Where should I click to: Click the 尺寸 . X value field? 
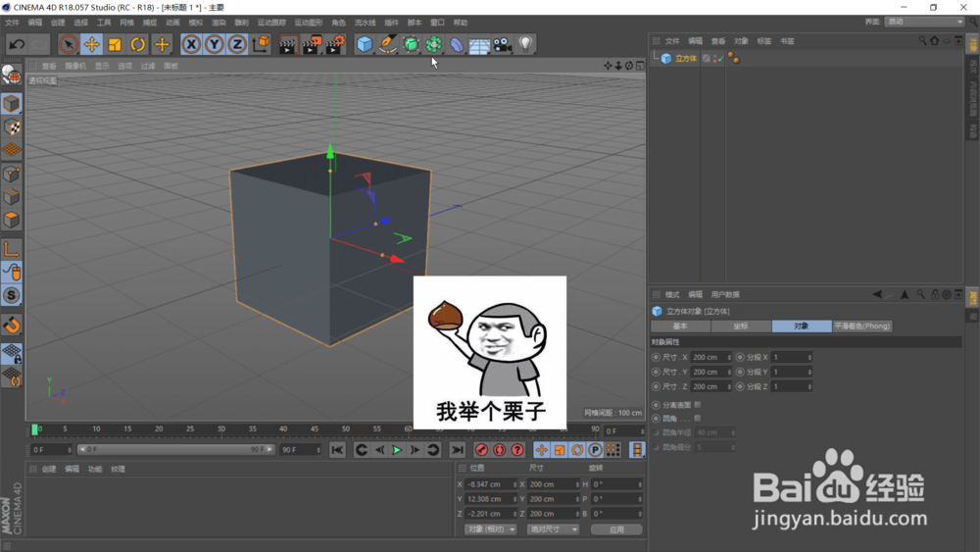(x=710, y=358)
